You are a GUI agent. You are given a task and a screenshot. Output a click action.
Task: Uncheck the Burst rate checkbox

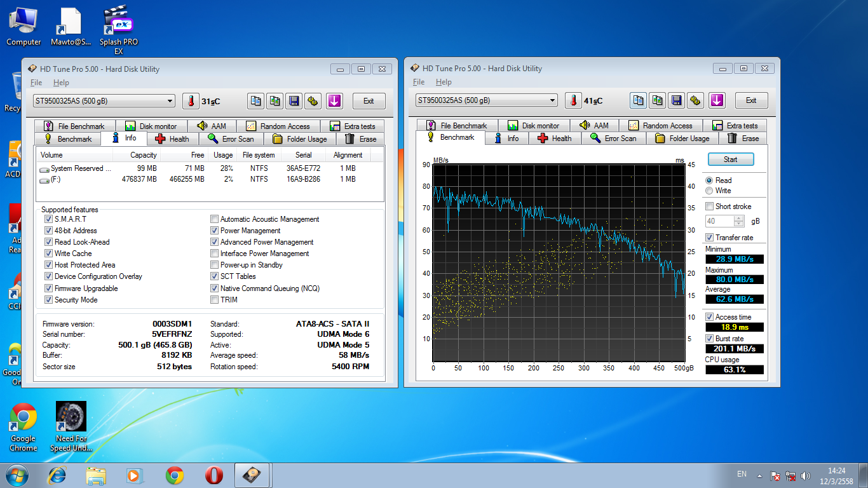point(709,339)
